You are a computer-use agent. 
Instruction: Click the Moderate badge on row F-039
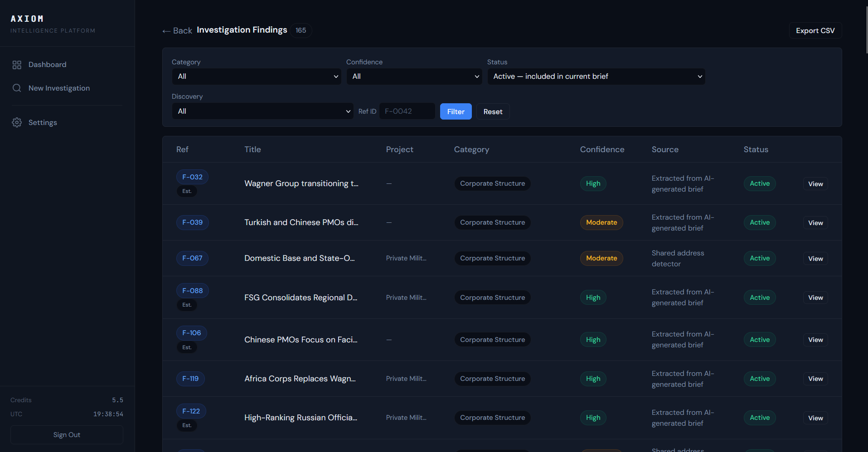601,222
